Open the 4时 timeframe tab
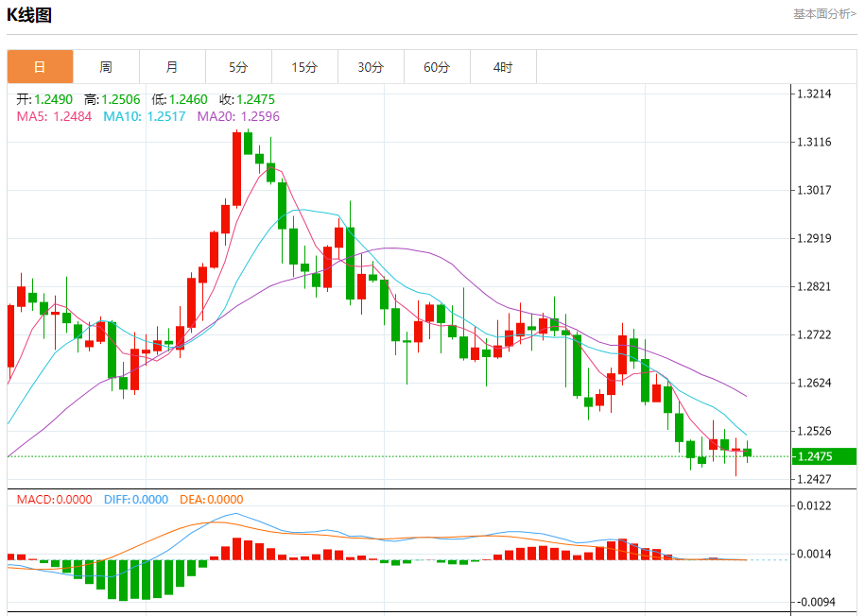Viewport: 865px width, 616px height. coord(504,67)
